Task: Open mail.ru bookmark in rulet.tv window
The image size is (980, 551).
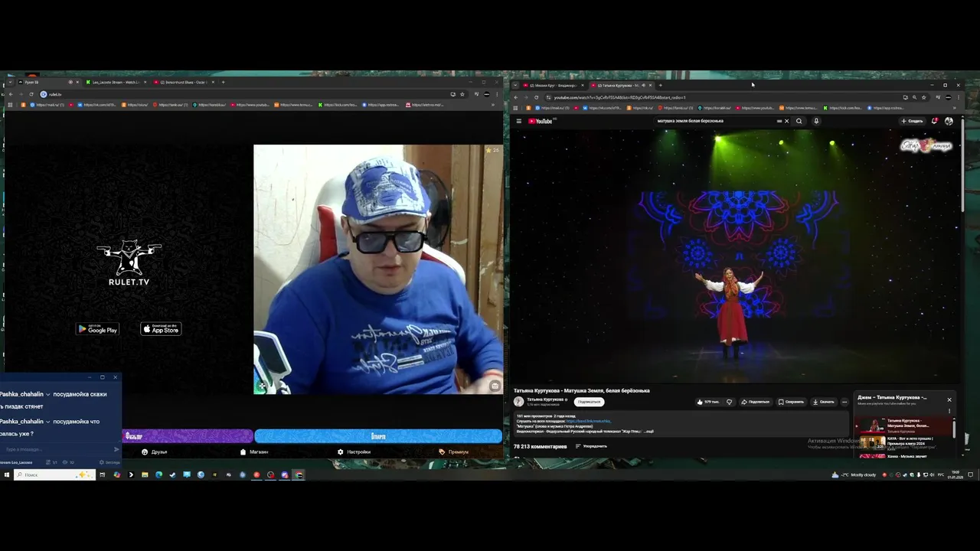Action: tap(47, 105)
